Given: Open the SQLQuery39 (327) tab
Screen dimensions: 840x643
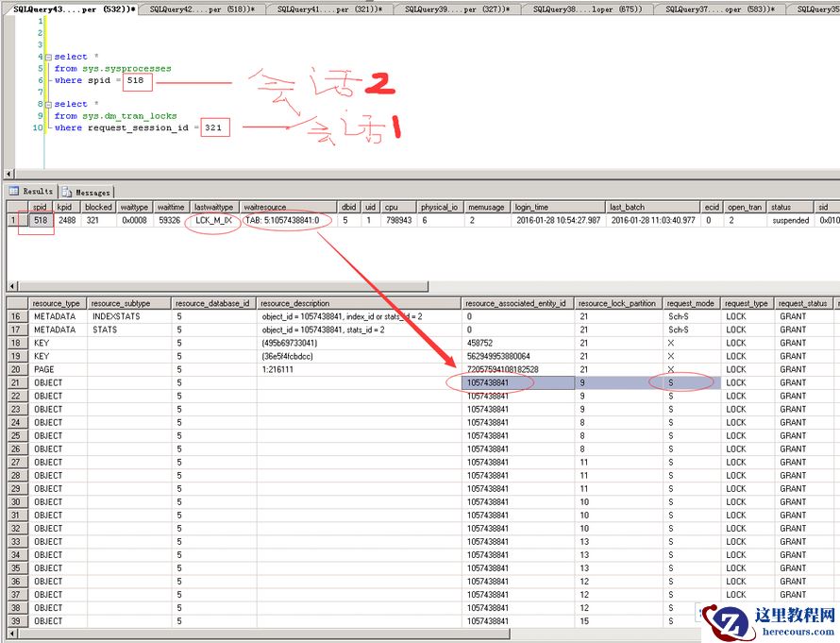Looking at the screenshot, I should coord(458,8).
